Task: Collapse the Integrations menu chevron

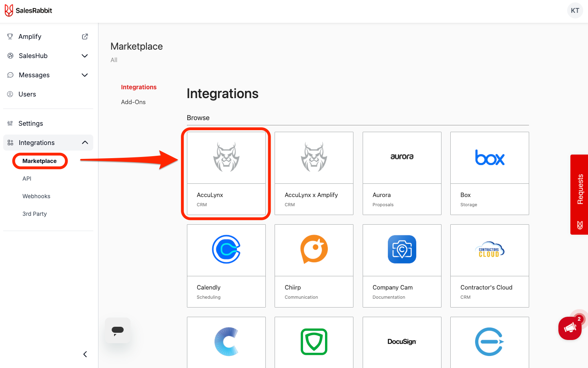Action: pyautogui.click(x=85, y=143)
